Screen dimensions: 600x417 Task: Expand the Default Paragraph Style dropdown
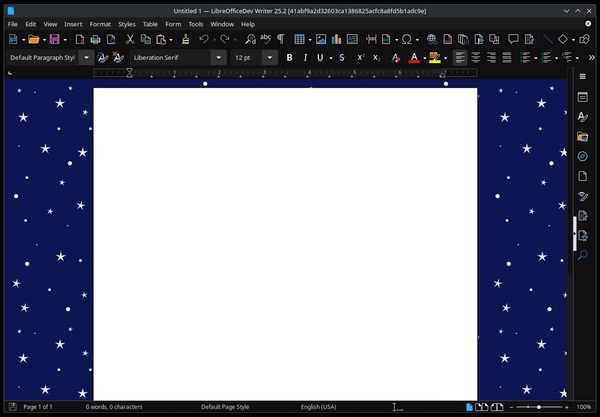point(89,58)
